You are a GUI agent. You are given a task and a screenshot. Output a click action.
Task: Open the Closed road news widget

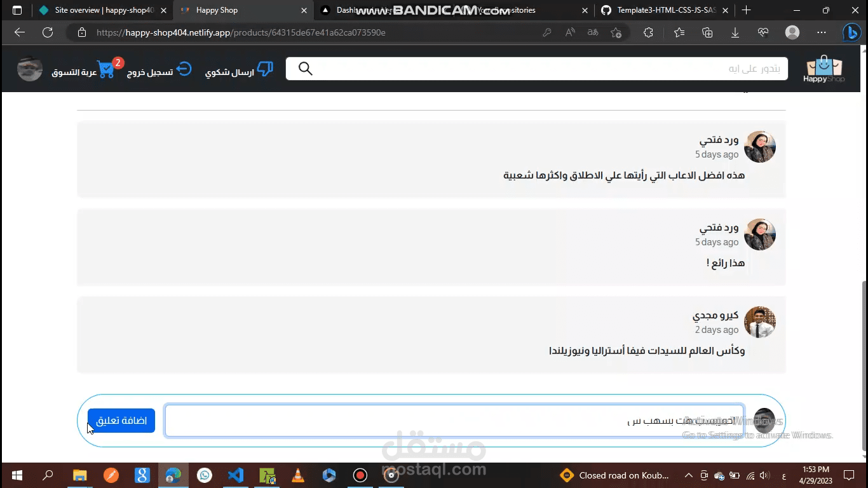click(x=614, y=475)
